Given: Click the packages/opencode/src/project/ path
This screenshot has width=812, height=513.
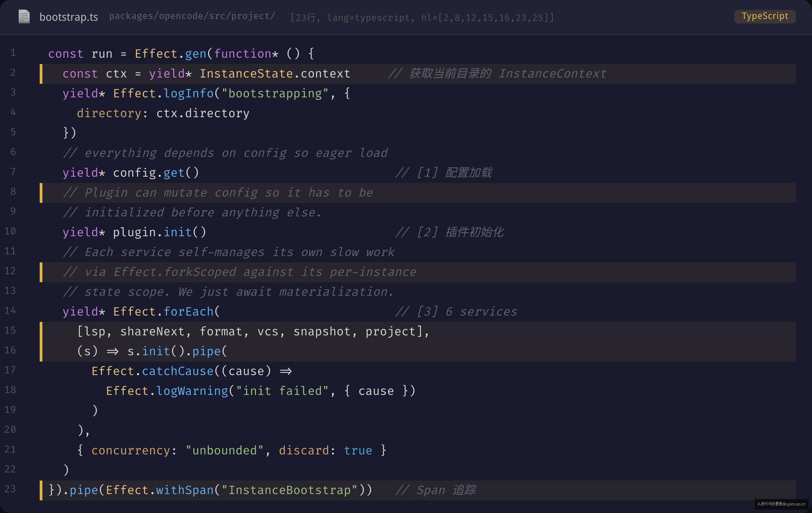Looking at the screenshot, I should pos(192,16).
